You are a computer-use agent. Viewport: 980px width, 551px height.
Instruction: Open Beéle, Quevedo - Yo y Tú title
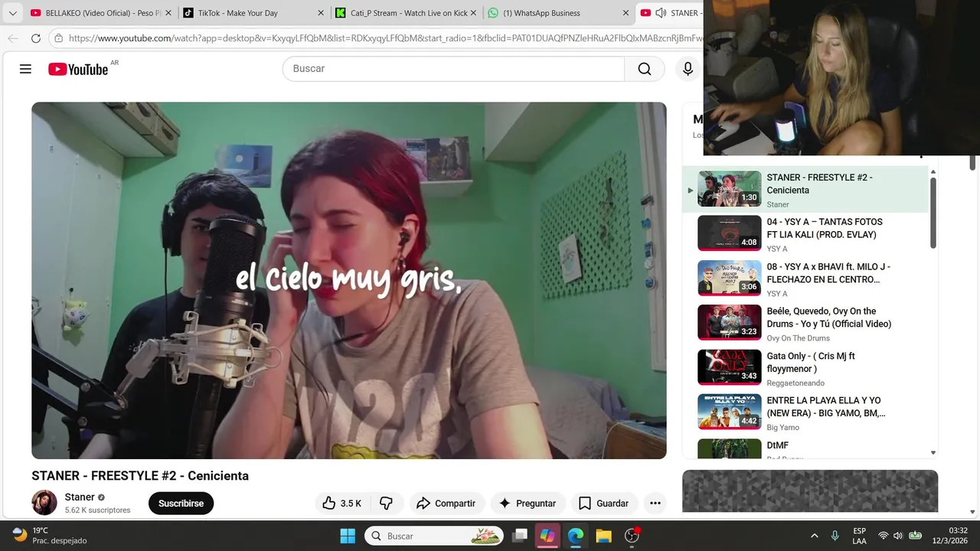tap(829, 318)
